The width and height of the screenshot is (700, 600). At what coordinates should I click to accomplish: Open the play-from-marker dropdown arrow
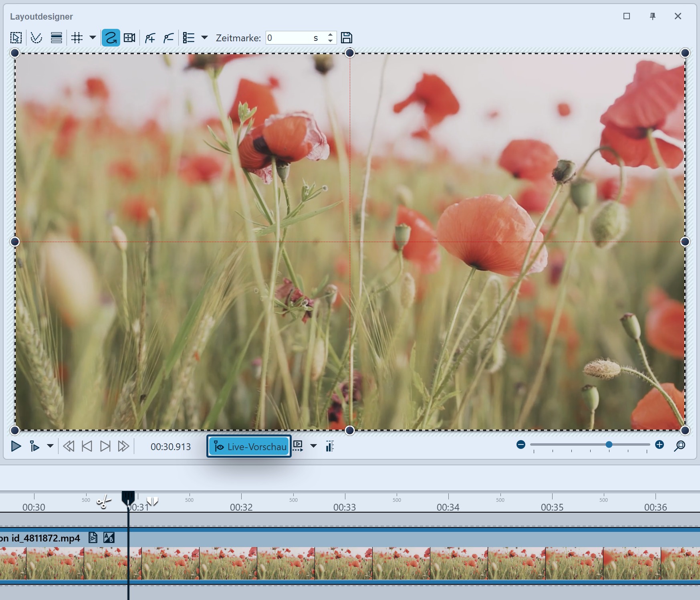[50, 446]
